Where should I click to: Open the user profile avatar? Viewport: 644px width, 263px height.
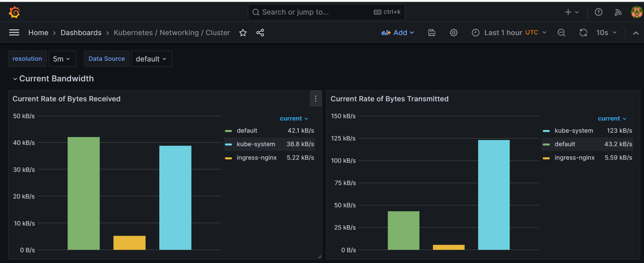tap(637, 12)
